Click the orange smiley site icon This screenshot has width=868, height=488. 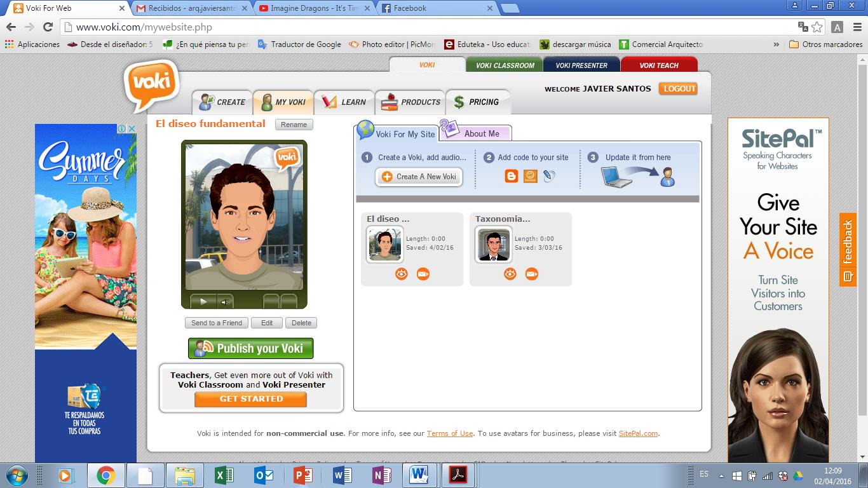[x=531, y=176]
